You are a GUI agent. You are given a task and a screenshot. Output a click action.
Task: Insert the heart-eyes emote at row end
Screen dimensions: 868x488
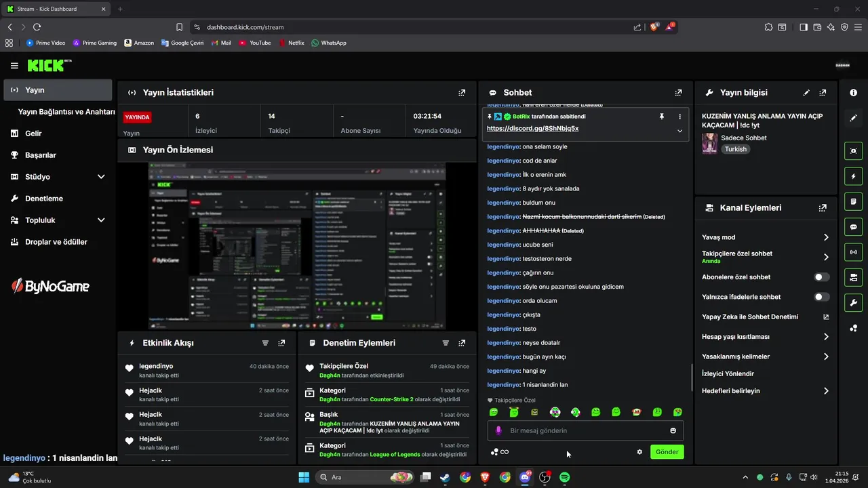point(677,412)
